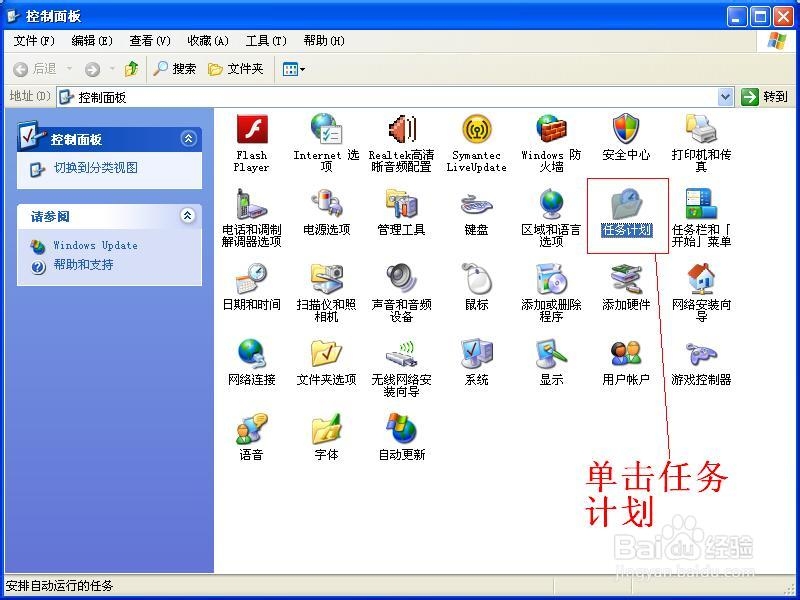The width and height of the screenshot is (800, 600).
Task: Open the 文件(F) menu
Action: 34,41
